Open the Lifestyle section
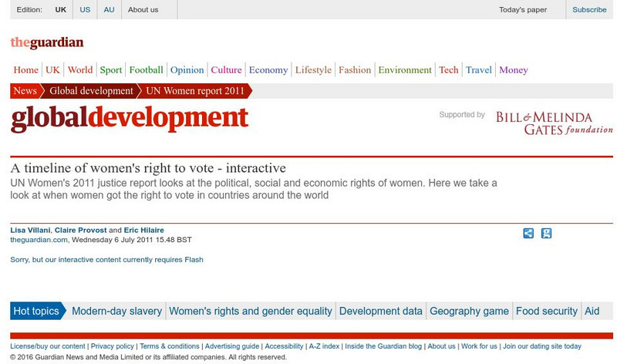This screenshot has height=364, width=617. coord(313,70)
